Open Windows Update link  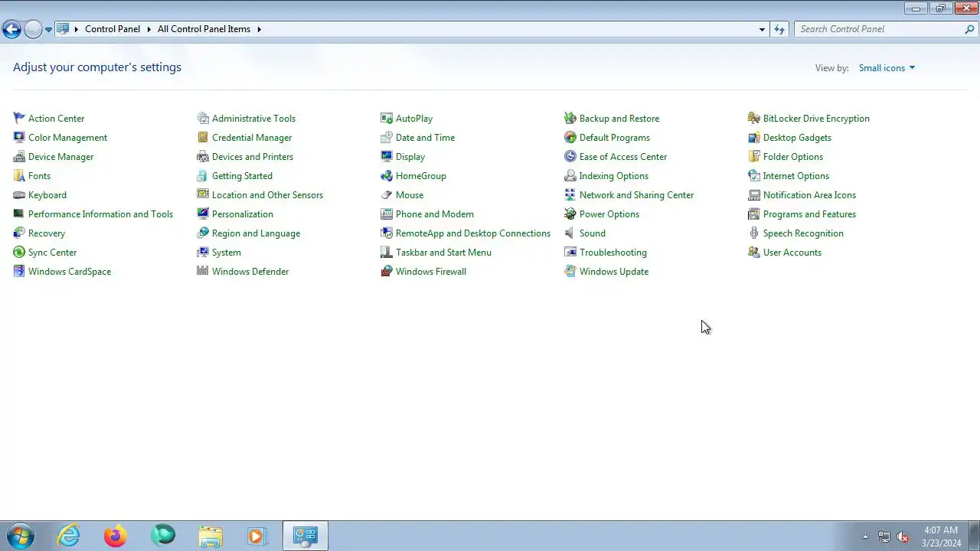tap(614, 272)
